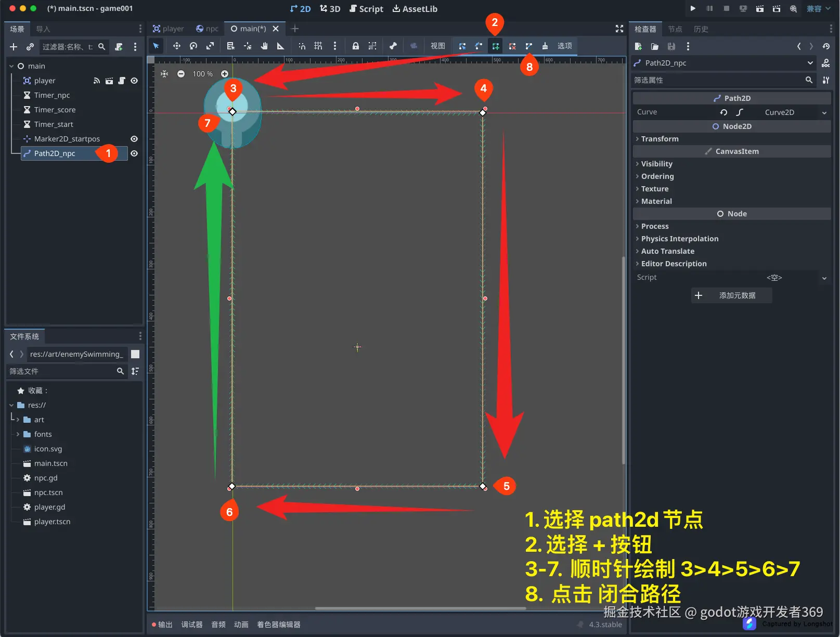Activate the add-point curve tool
This screenshot has width=840, height=637.
pyautogui.click(x=496, y=46)
